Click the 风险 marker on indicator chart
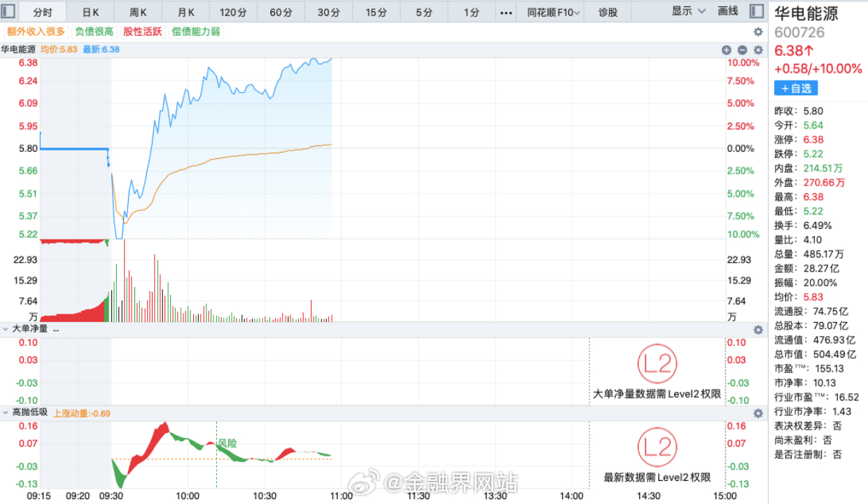868x504 pixels. (x=227, y=443)
